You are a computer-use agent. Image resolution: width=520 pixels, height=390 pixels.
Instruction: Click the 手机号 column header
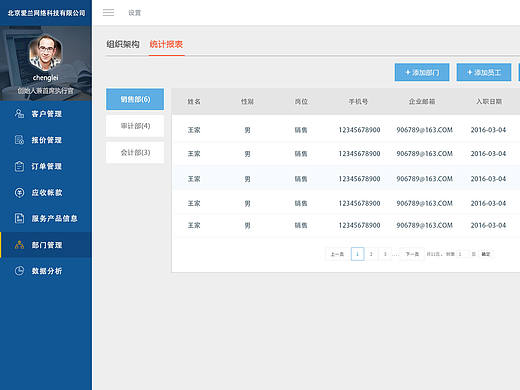(358, 101)
